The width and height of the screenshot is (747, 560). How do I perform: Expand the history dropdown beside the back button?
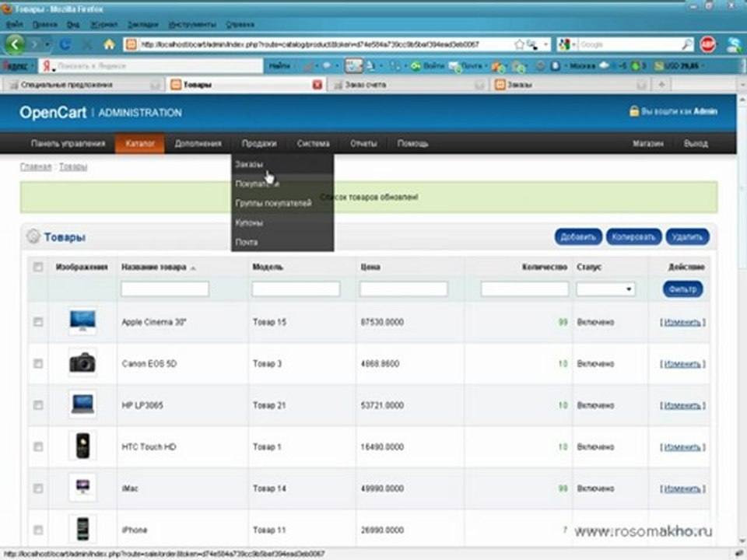tap(47, 45)
